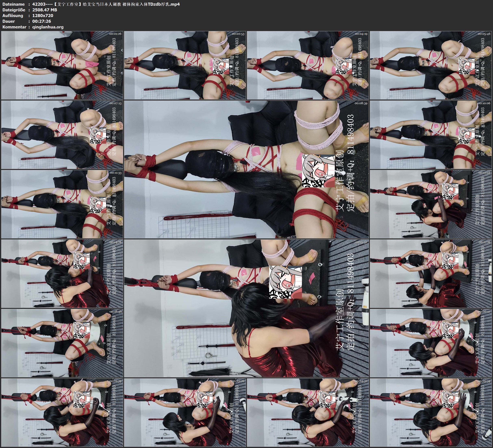Open the thumbnail at 00:04:19

(x=308, y=65)
